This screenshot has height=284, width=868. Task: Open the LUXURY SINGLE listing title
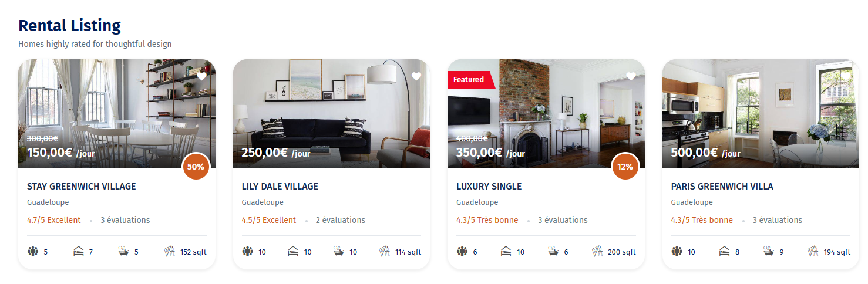tap(489, 187)
